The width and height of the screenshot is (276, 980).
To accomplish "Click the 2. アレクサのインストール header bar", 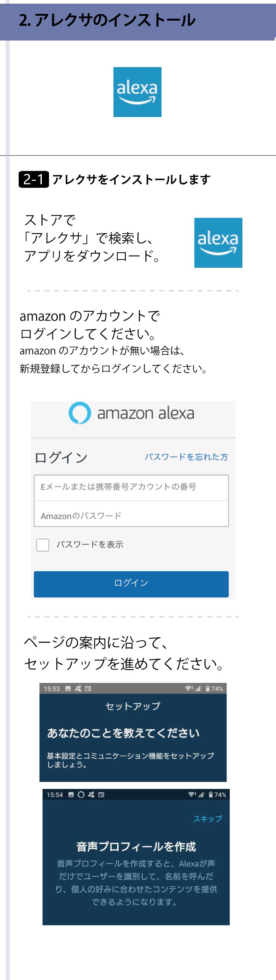I will (138, 21).
